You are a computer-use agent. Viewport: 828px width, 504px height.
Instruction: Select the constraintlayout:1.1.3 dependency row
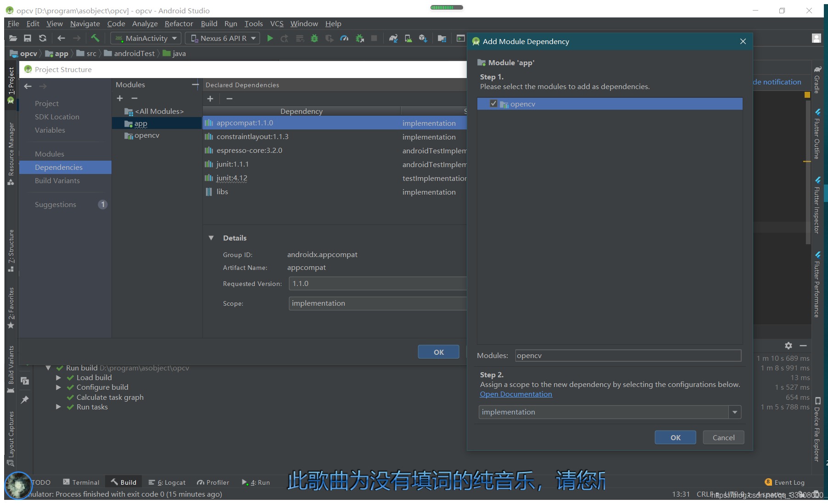335,137
